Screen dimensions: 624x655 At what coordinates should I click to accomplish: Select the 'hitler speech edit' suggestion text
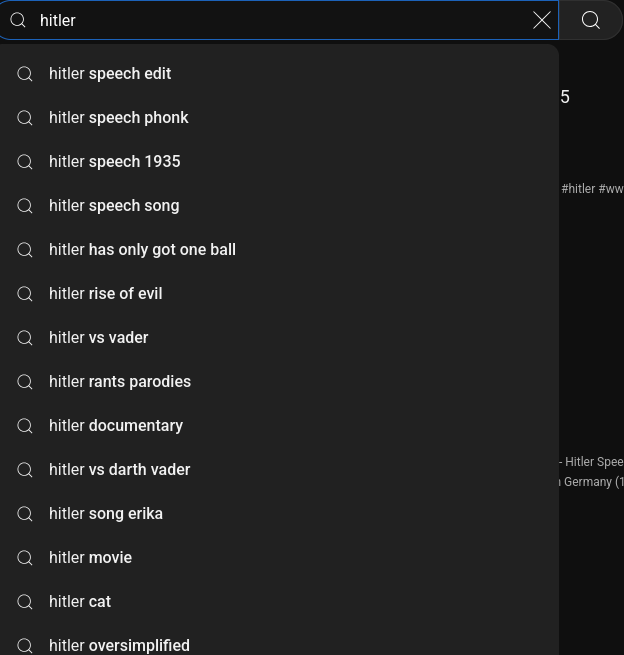[110, 74]
